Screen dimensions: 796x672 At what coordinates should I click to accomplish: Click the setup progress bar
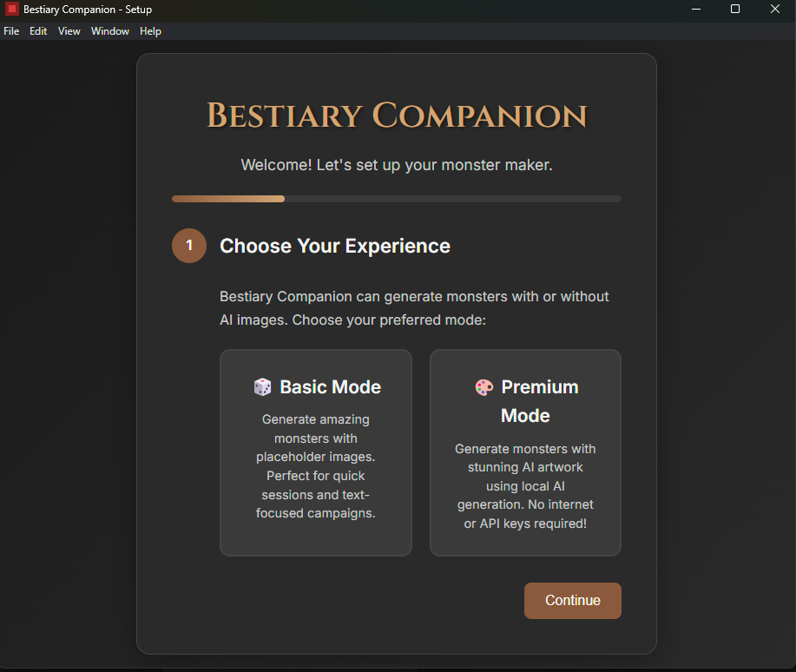[397, 199]
